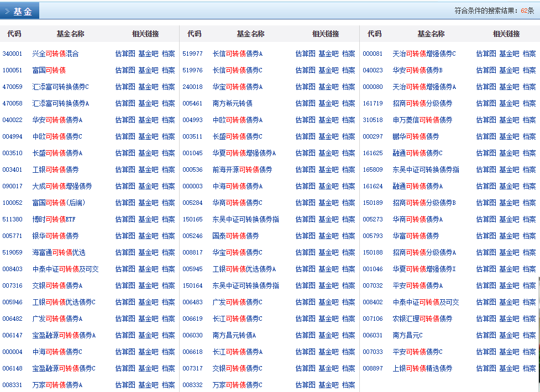Open 估算图 for 华宝可转债债券A
Screen dimensions: 540x392
point(305,87)
